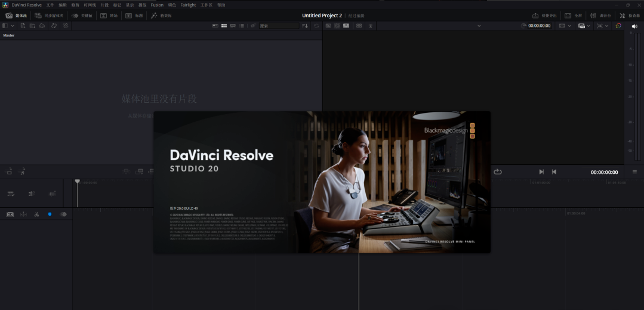This screenshot has width=644, height=310.
Task: Switch media pool to list view
Action: click(242, 26)
